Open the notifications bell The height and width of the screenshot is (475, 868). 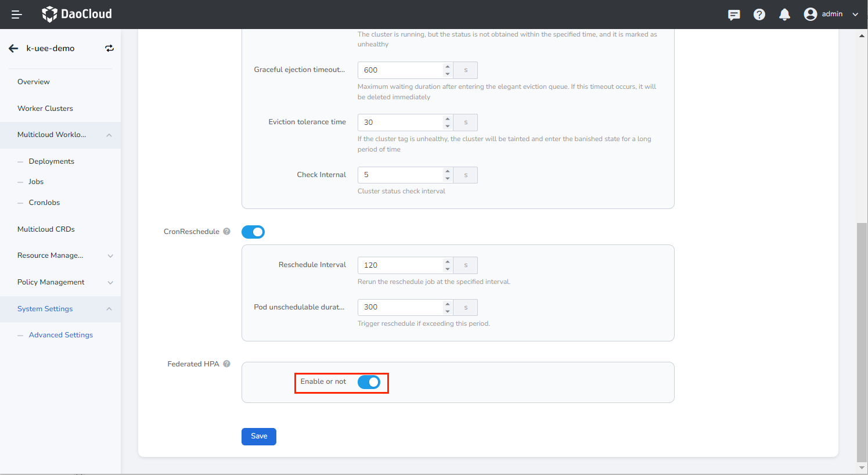pos(784,14)
